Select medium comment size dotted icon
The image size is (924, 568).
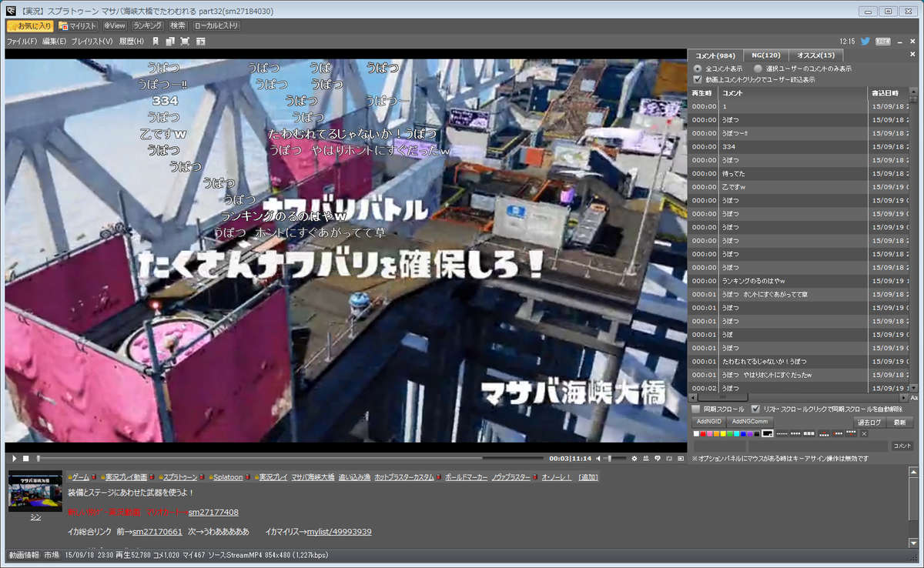tap(795, 433)
